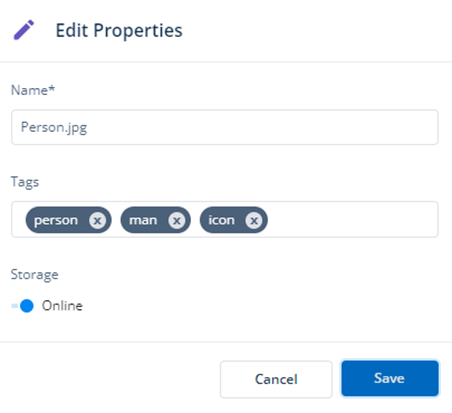Click the "Online" label next to the switch

point(62,306)
